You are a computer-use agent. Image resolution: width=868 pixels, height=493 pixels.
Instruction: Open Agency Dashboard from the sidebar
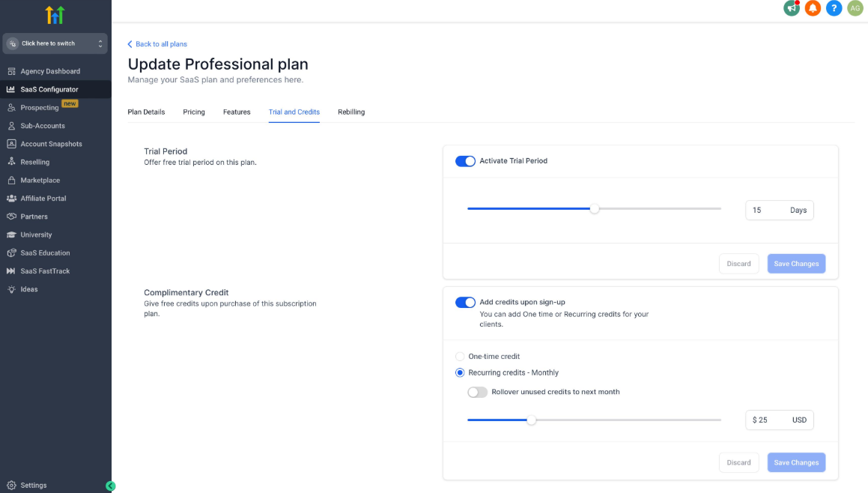point(50,71)
